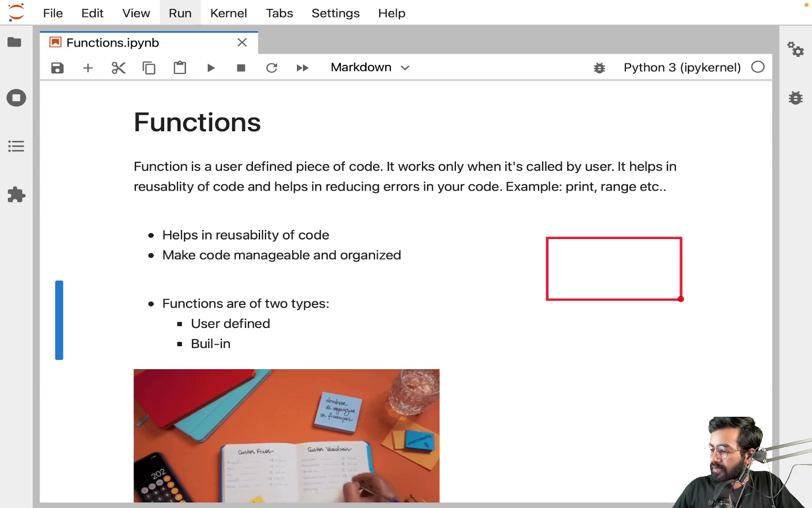
Task: Click 'Make code manageable and organized' bullet
Action: point(281,255)
